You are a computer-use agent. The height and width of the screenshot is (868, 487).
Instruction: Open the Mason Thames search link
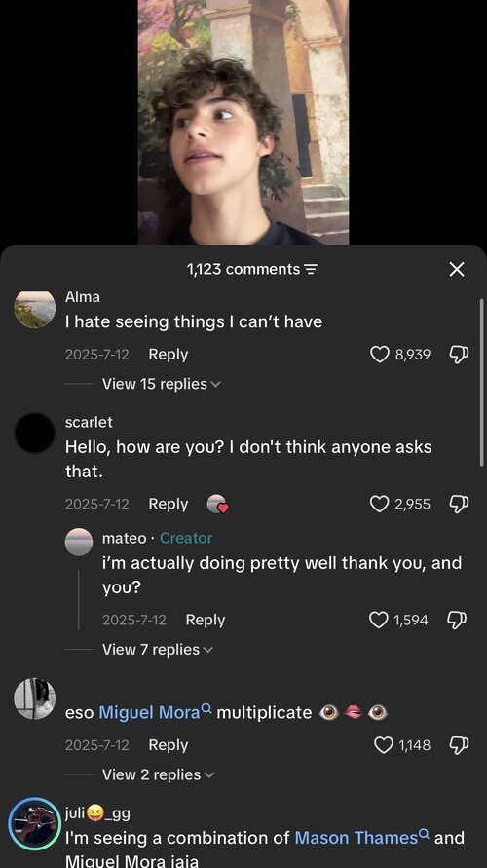(x=362, y=838)
